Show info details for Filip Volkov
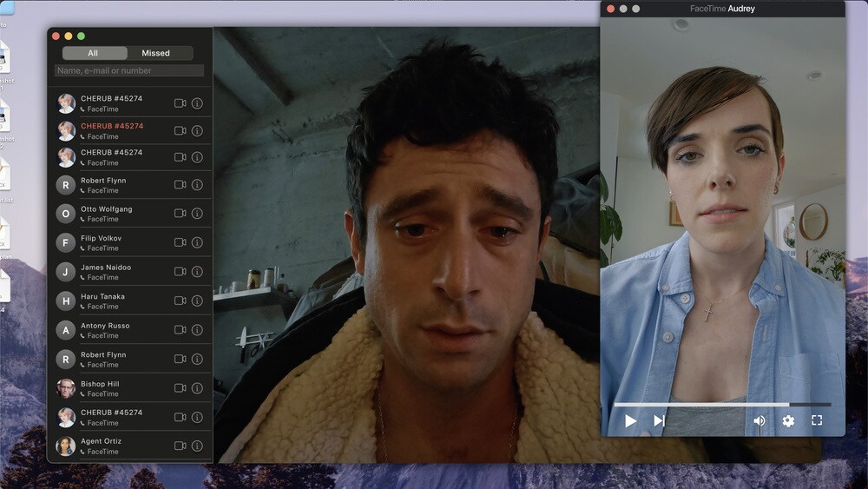Screen dimensions: 868x489 tap(197, 242)
